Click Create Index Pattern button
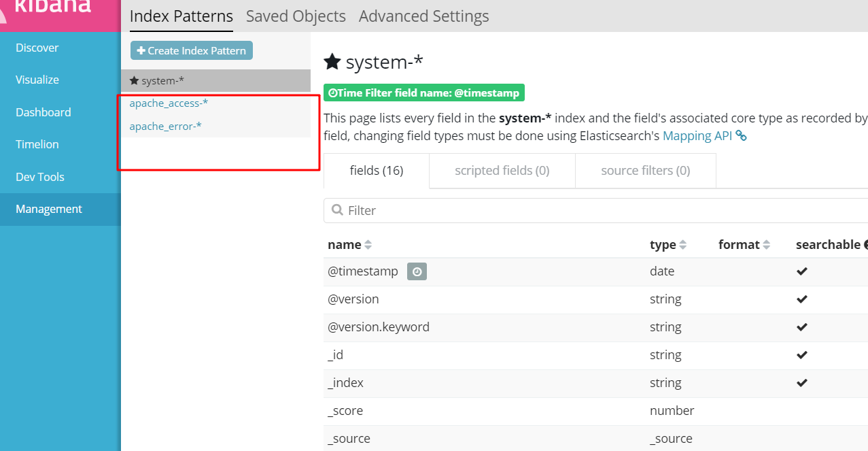868x451 pixels. 192,50
